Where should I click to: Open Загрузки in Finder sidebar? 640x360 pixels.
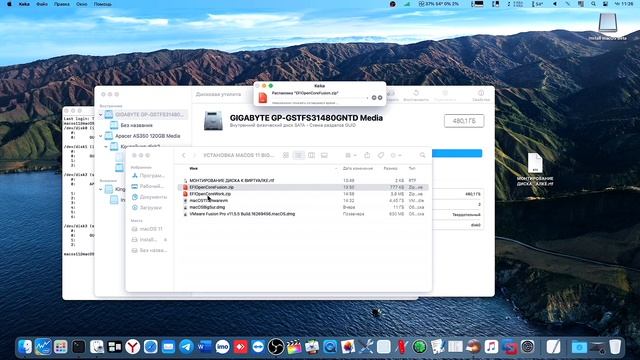coord(147,207)
